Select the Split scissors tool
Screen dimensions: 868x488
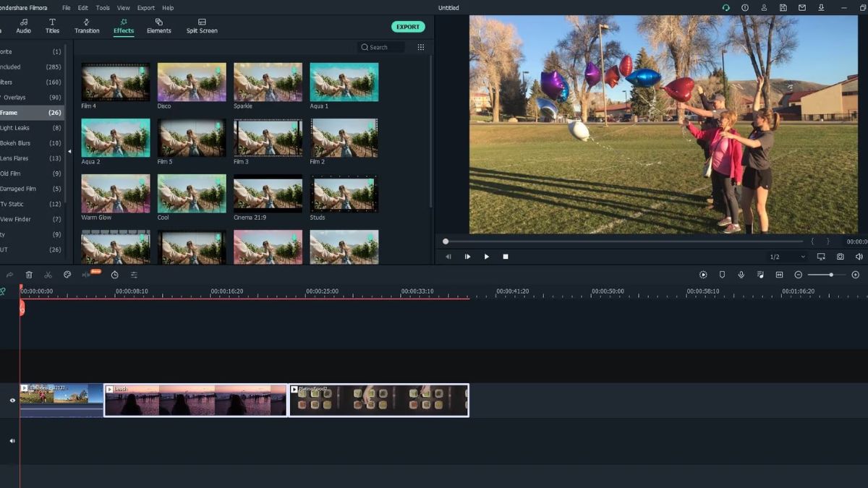coord(48,275)
